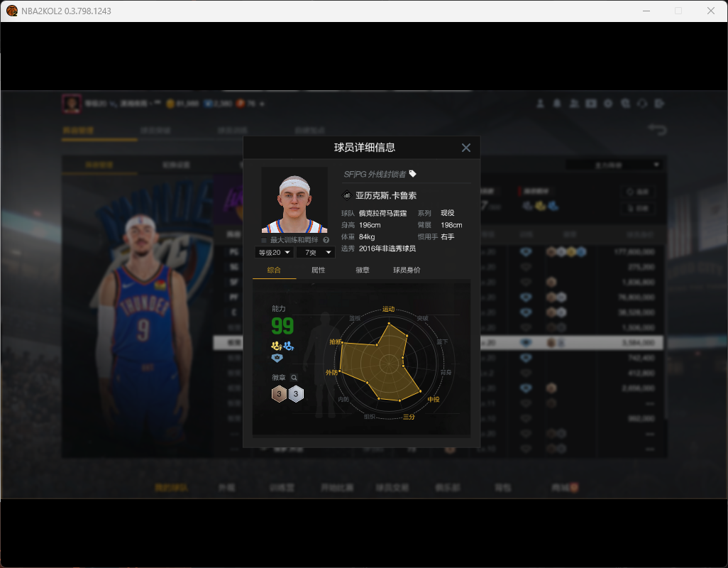The width and height of the screenshot is (728, 568).
Task: Click the green overall rating 99
Action: tap(282, 326)
